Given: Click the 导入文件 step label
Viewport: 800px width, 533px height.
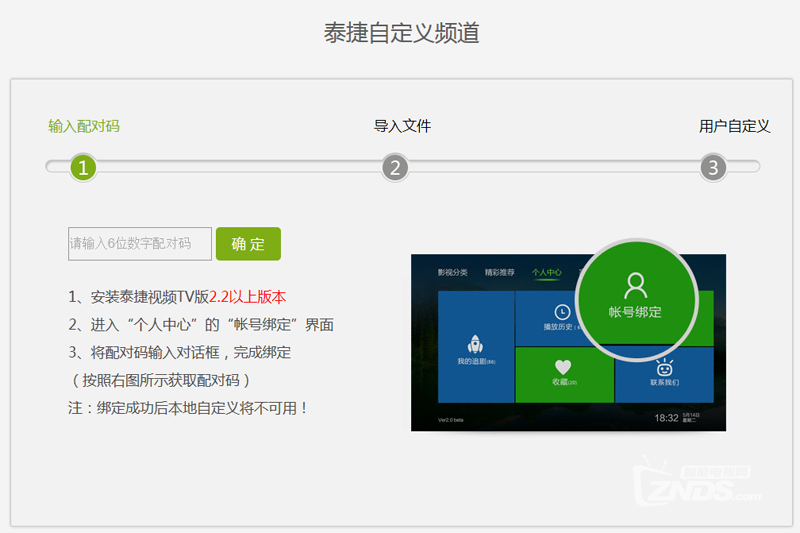Looking at the screenshot, I should 402,126.
